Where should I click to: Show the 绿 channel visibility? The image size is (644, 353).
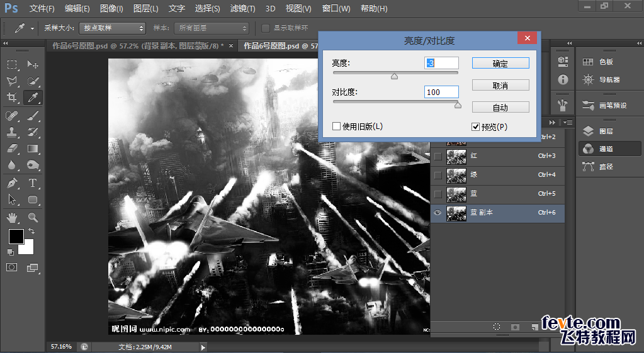[x=438, y=175]
